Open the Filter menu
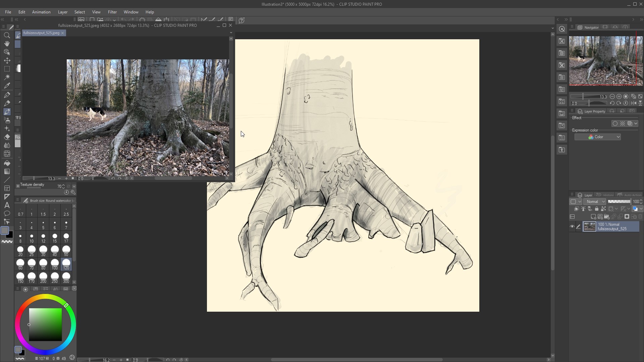This screenshot has height=362, width=644. coord(112,12)
